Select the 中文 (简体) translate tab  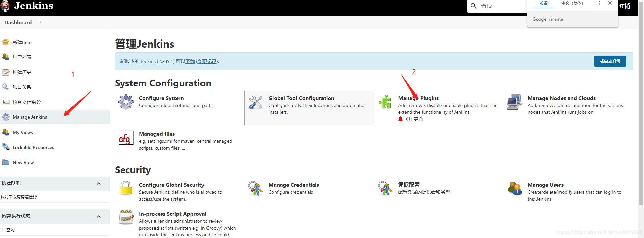point(572,4)
